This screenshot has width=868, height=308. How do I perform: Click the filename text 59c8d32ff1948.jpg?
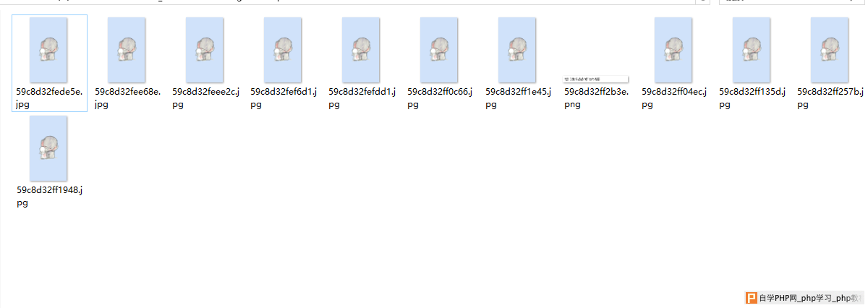(x=50, y=197)
